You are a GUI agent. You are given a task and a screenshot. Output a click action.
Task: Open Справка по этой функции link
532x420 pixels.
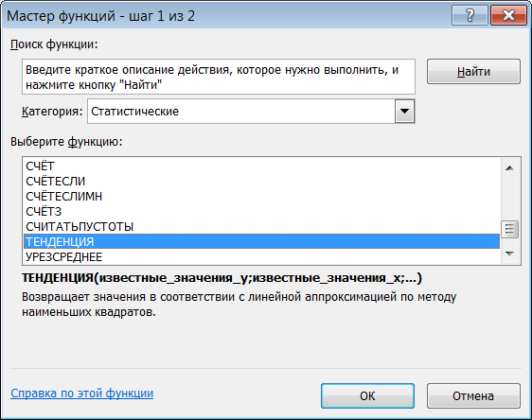[x=81, y=394]
